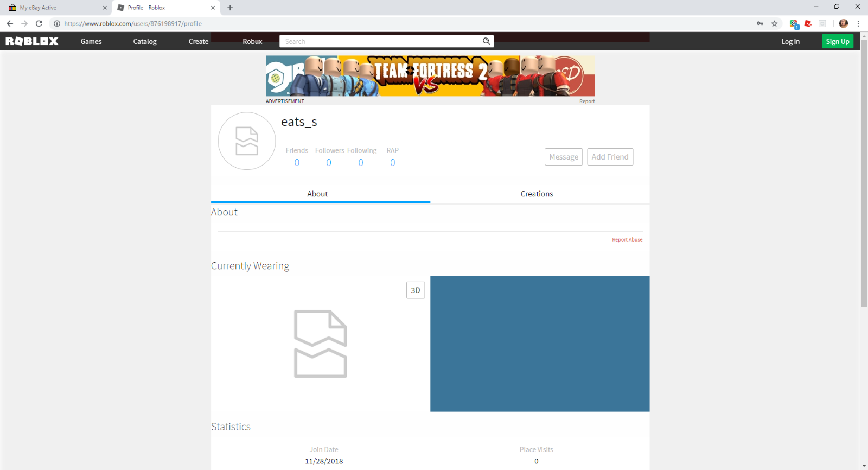Viewport: 868px width, 470px height.
Task: Report the advertisement via Report link
Action: click(587, 101)
